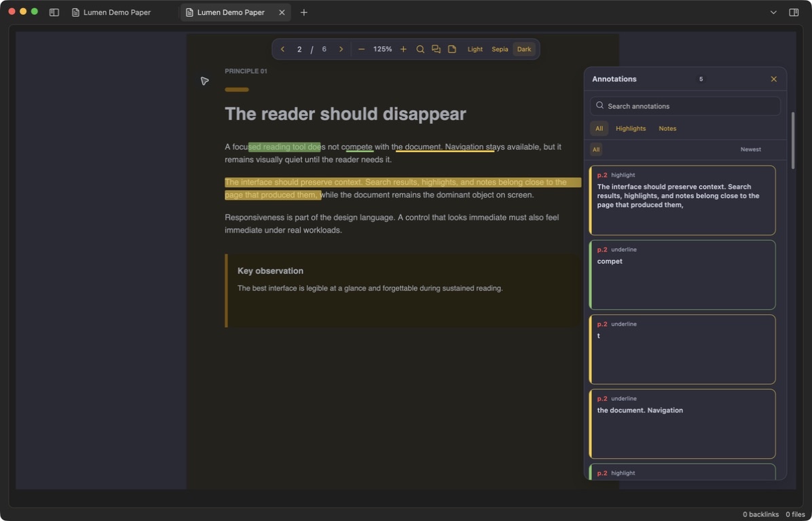Open the underline annotation card reading t
812x521 pixels.
point(682,349)
